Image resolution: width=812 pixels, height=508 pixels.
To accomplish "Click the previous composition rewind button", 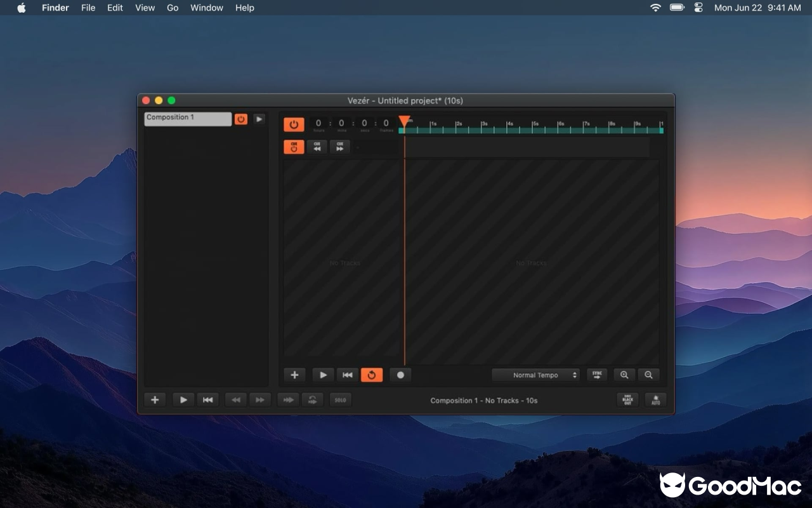I will [x=236, y=399].
